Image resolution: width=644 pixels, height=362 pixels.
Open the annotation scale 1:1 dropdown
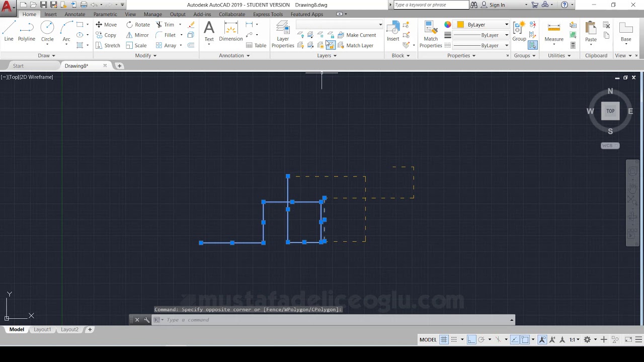(x=575, y=340)
